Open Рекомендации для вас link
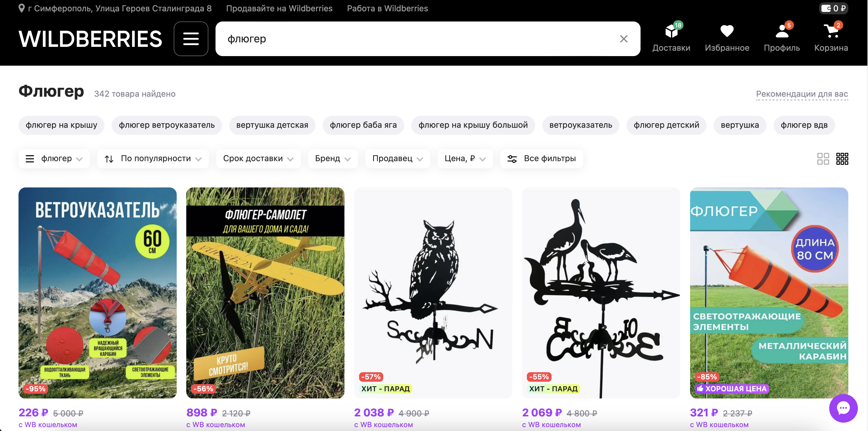This screenshot has height=431, width=868. [802, 94]
